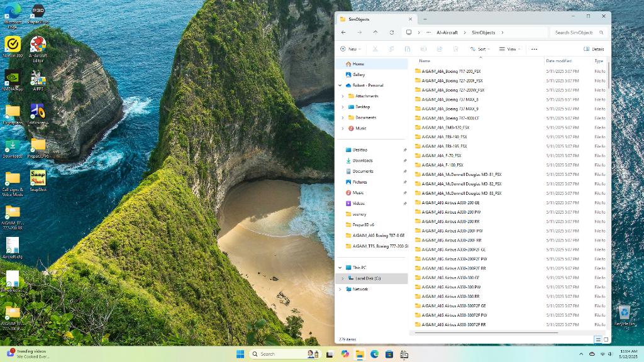Expand the Local Disk (C:) tree node
This screenshot has width=644, height=362.
click(343, 278)
